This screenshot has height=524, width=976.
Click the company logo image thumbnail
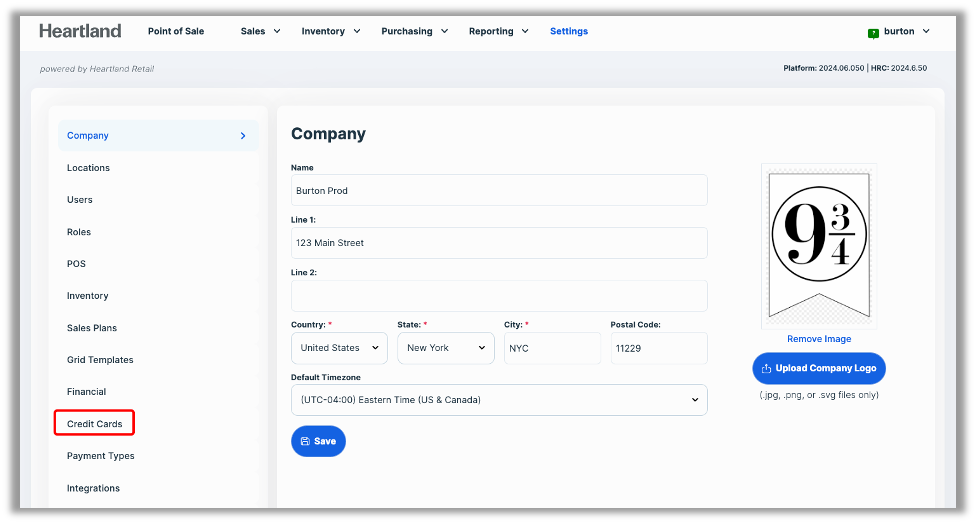point(819,246)
